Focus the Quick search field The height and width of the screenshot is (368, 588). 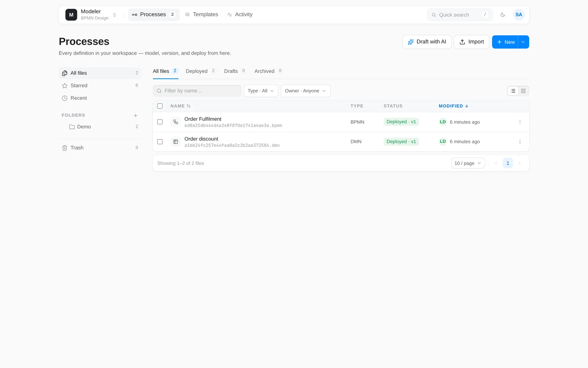click(x=460, y=15)
